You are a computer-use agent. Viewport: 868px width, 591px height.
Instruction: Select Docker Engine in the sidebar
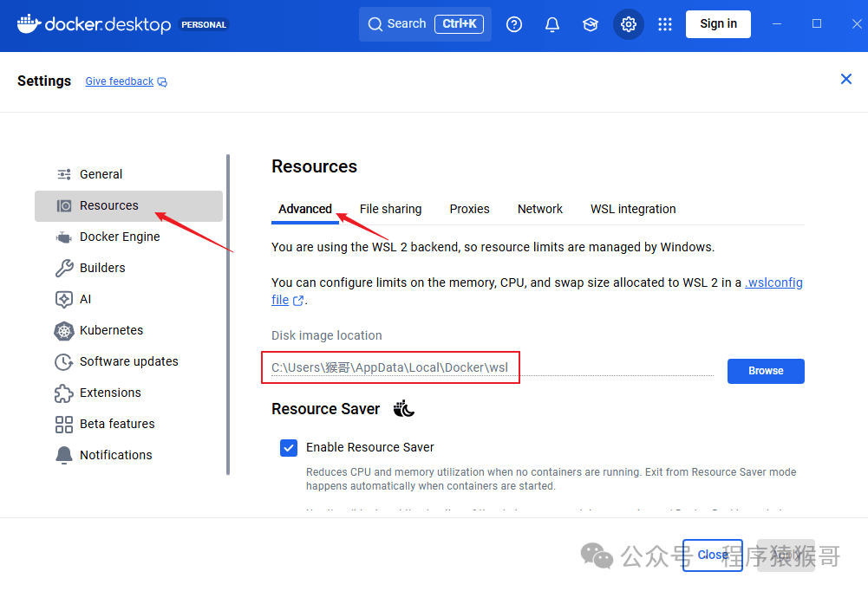tap(120, 237)
